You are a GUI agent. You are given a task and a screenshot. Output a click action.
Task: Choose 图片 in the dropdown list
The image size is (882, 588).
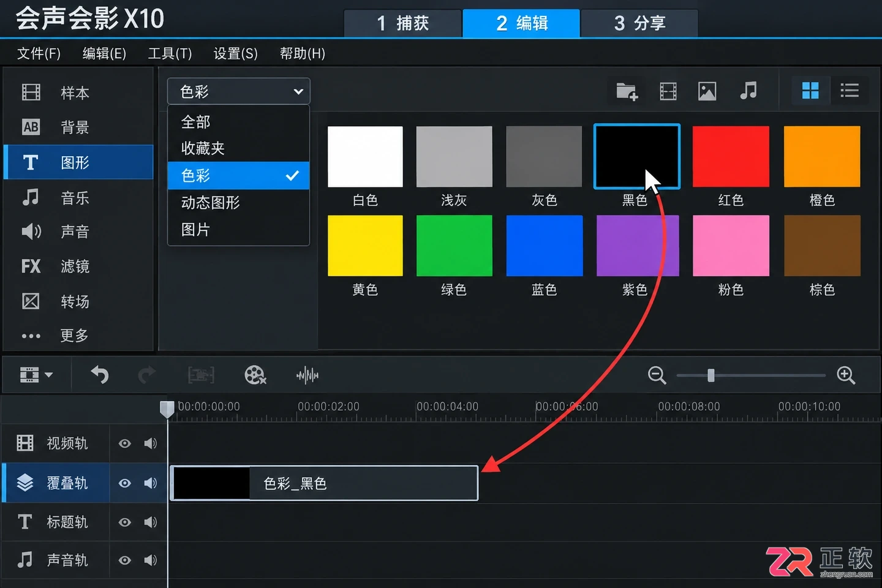239,230
